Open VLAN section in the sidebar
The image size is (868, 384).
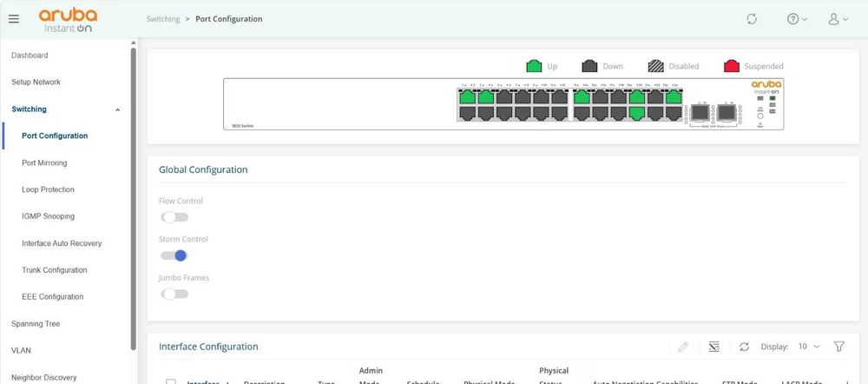(x=21, y=350)
